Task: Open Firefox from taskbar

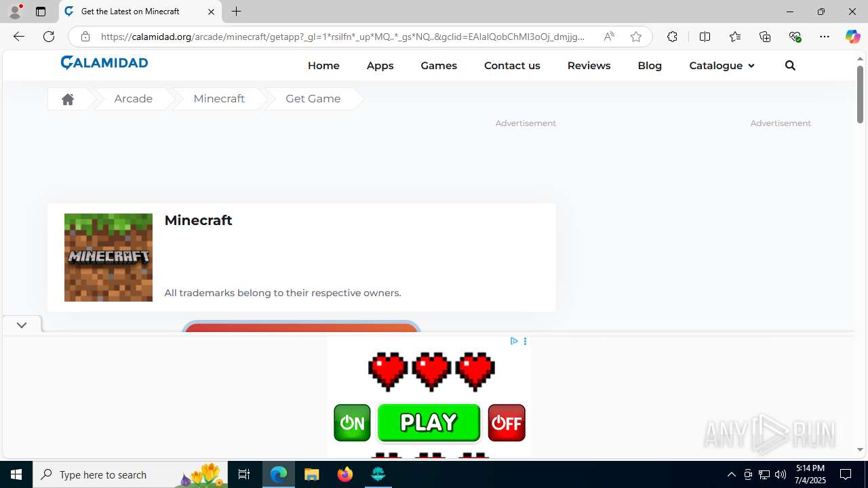Action: pos(345,474)
